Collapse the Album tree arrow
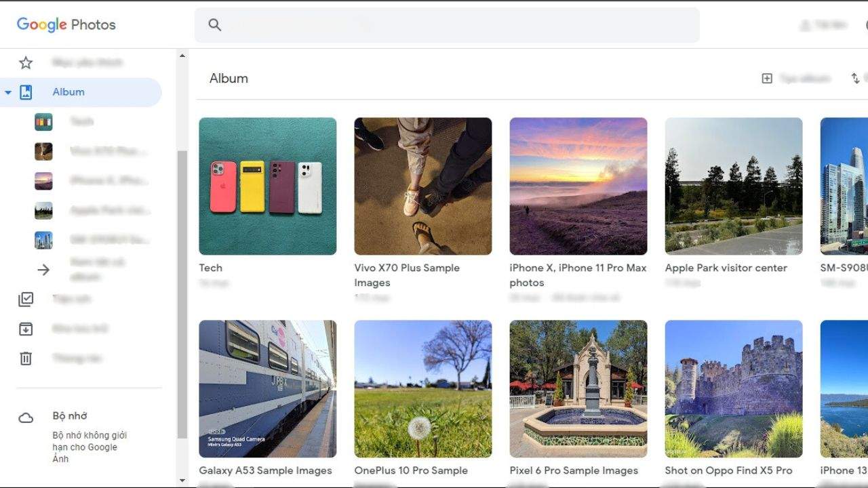The height and width of the screenshot is (488, 868). tap(8, 92)
